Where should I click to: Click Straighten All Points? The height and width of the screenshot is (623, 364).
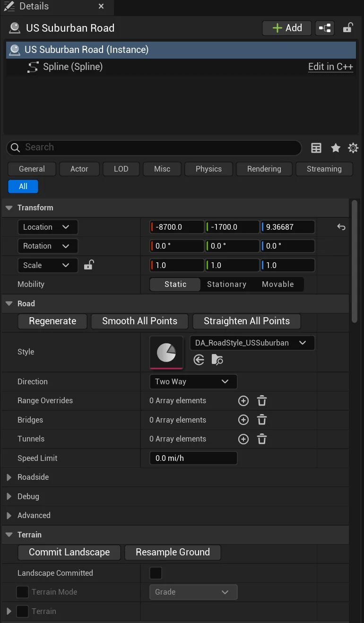coord(247,321)
